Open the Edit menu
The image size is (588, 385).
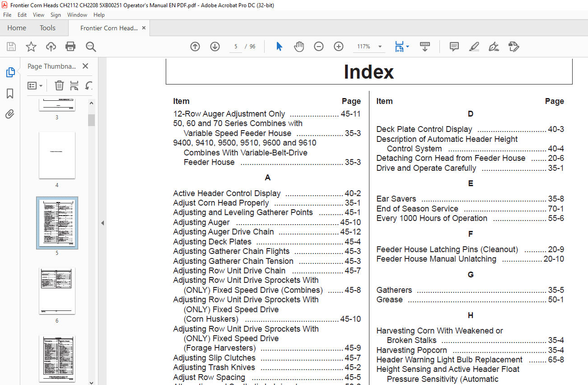[22, 15]
